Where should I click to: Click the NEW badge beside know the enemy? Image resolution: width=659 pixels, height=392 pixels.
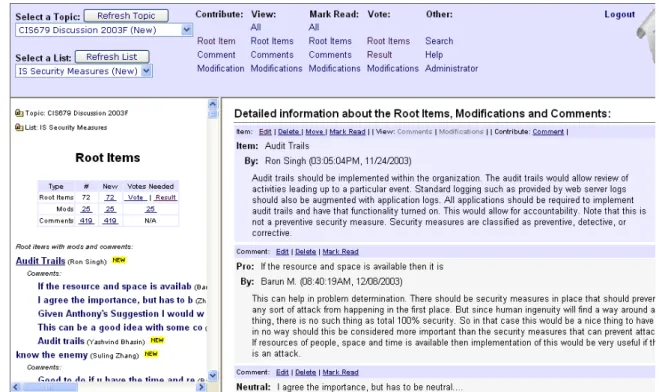coord(151,354)
